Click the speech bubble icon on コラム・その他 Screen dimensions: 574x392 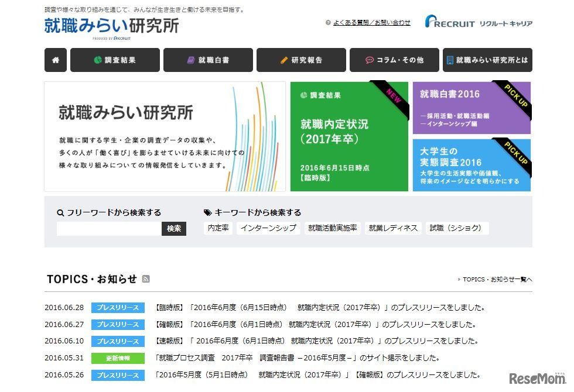click(x=369, y=60)
